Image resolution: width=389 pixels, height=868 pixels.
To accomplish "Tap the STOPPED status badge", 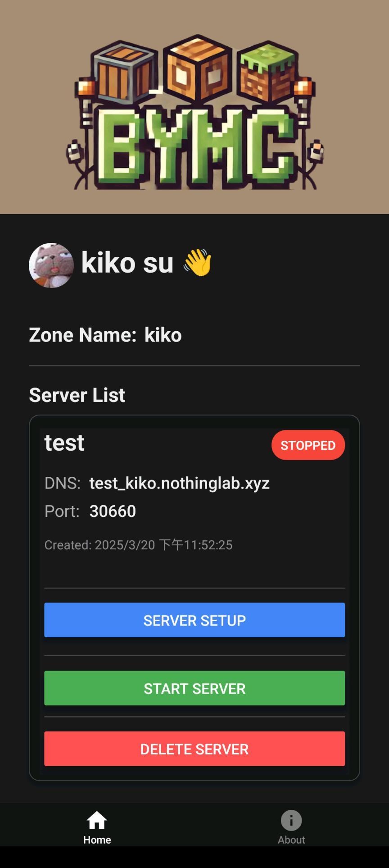I will pyautogui.click(x=308, y=445).
